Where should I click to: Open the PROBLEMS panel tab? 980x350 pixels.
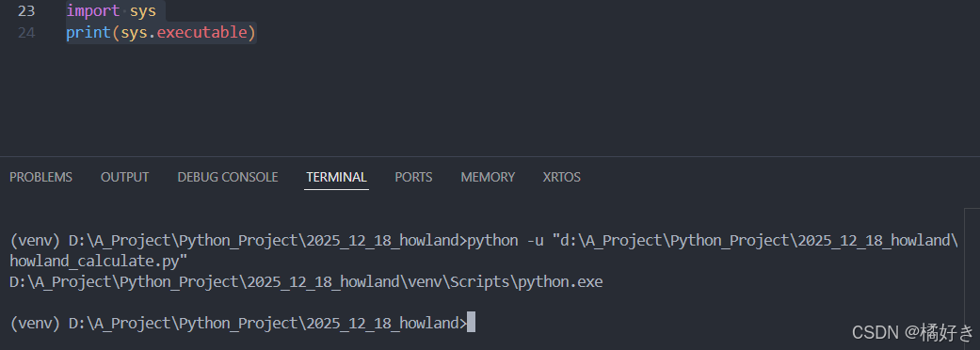click(x=40, y=178)
